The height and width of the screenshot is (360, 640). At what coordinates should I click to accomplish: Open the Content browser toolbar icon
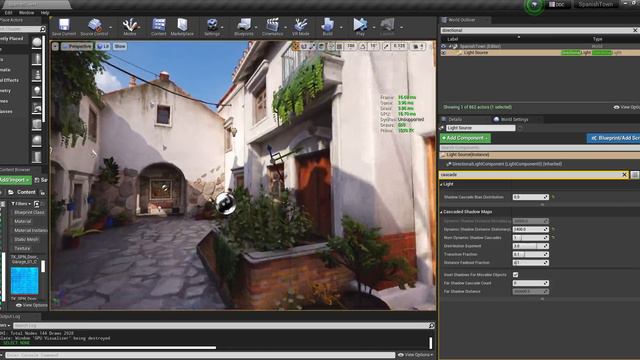159,25
